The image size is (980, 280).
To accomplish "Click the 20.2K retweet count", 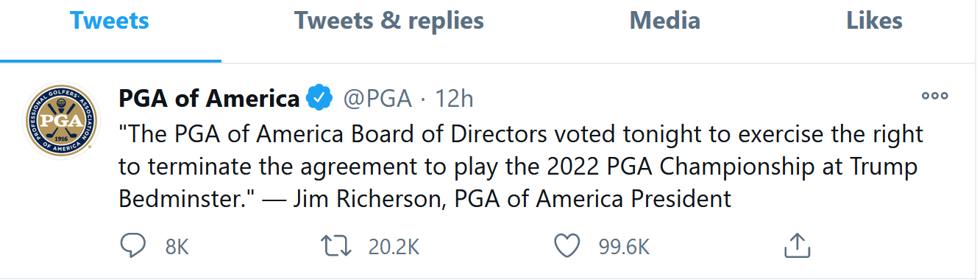I will (x=394, y=247).
